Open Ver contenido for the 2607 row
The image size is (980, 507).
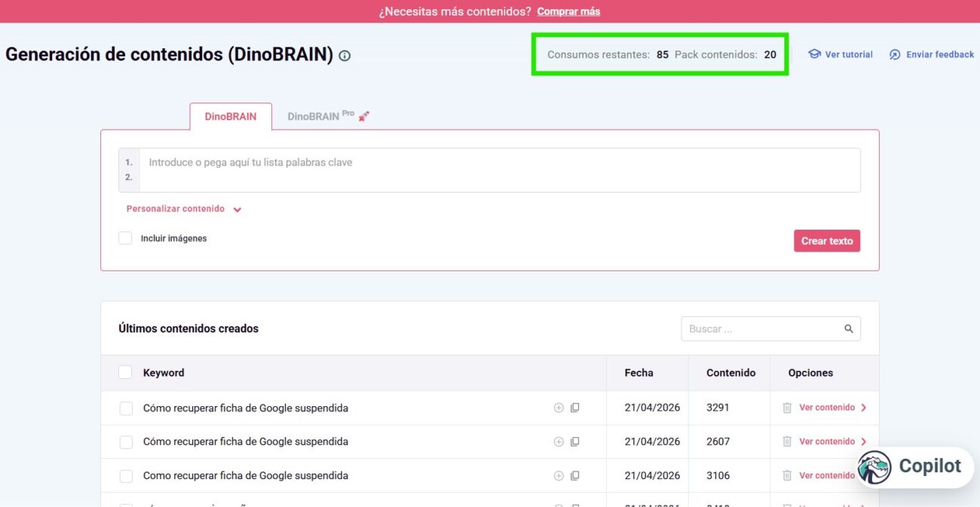click(x=833, y=441)
